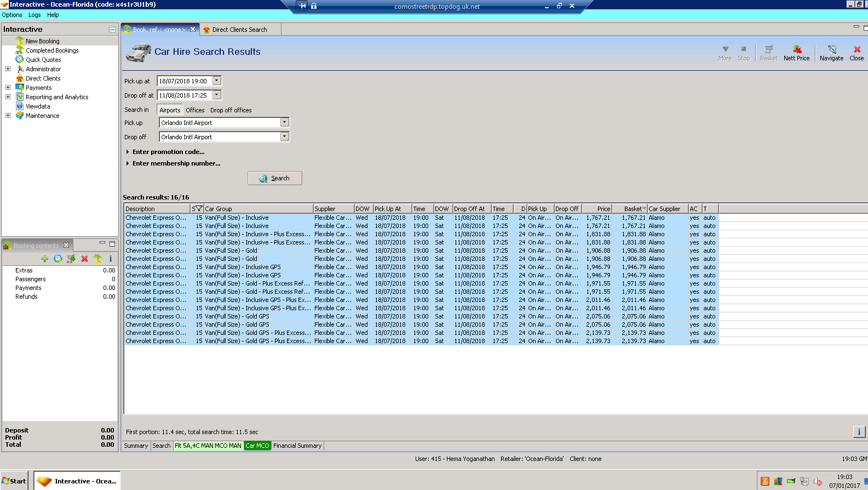The image size is (868, 490).
Task: Open the Drop off at date dropdown
Action: pos(217,95)
